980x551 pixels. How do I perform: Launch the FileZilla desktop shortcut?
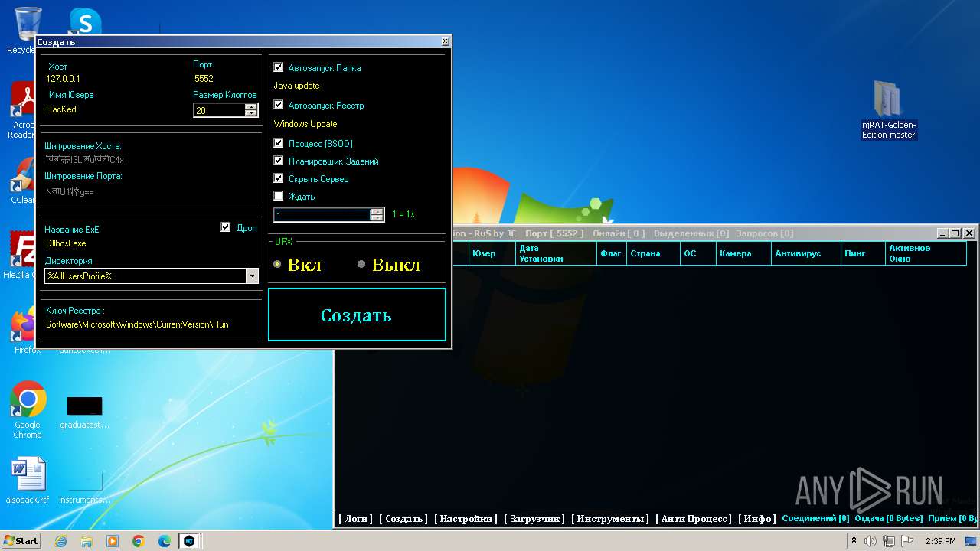[x=23, y=255]
